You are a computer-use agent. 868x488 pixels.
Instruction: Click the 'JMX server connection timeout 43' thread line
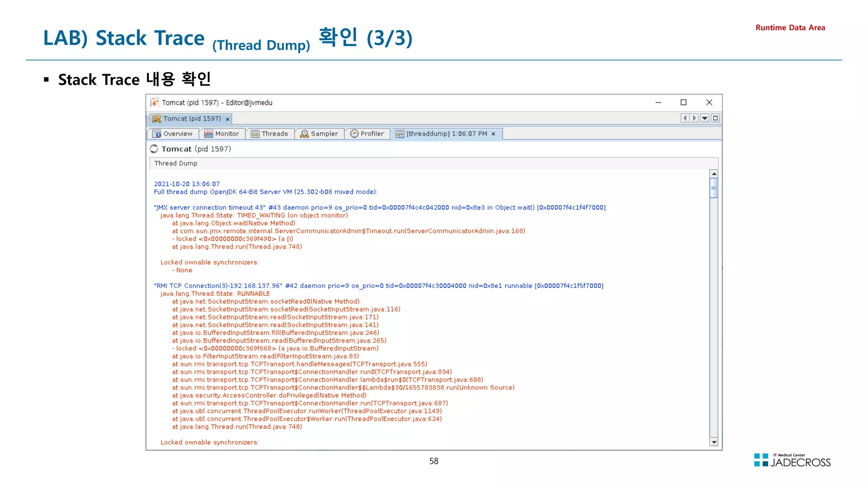(380, 208)
